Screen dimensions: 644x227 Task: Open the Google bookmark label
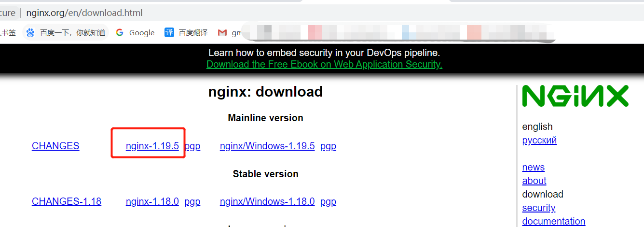coord(142,32)
